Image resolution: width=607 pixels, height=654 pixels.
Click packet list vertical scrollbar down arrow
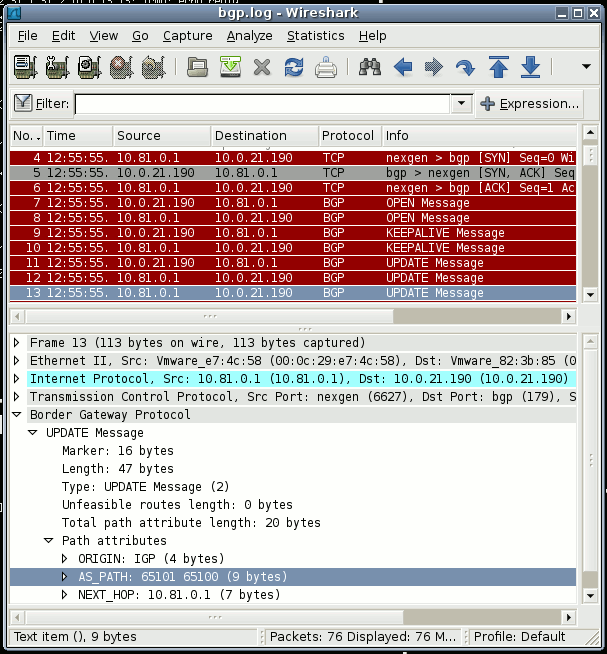pos(590,294)
